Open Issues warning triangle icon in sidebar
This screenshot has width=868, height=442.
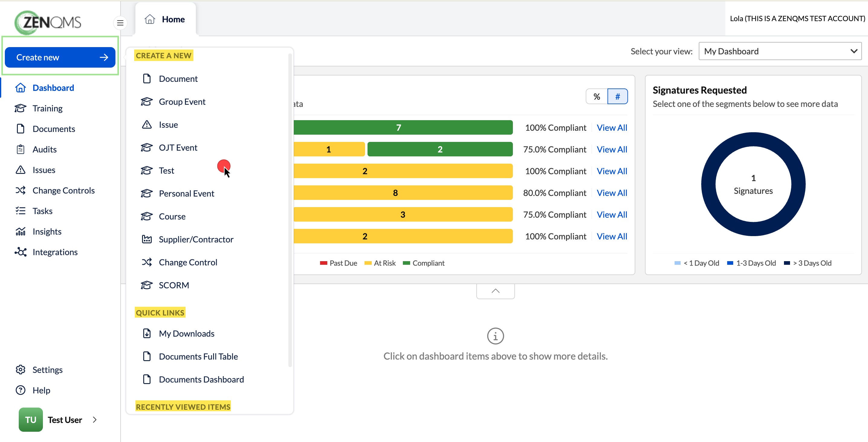click(20, 170)
